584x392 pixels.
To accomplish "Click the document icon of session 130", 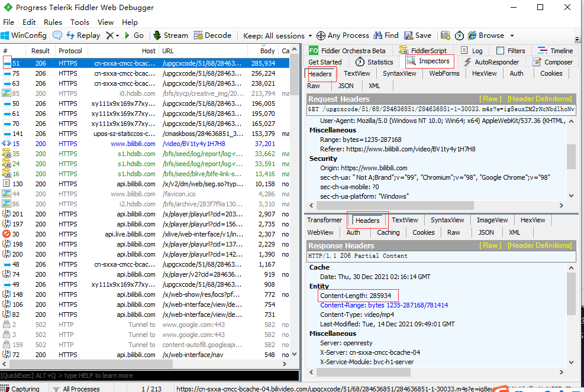I will (7, 184).
